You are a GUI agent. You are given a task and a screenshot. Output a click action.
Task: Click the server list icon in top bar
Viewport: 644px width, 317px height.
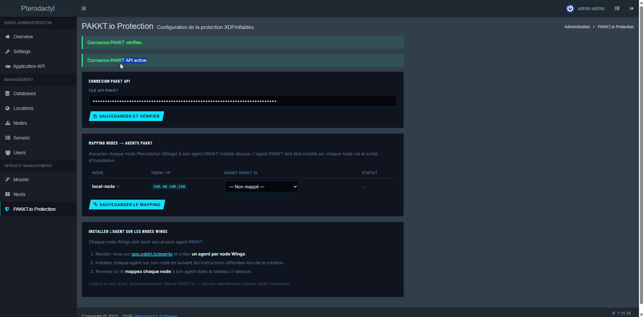617,8
